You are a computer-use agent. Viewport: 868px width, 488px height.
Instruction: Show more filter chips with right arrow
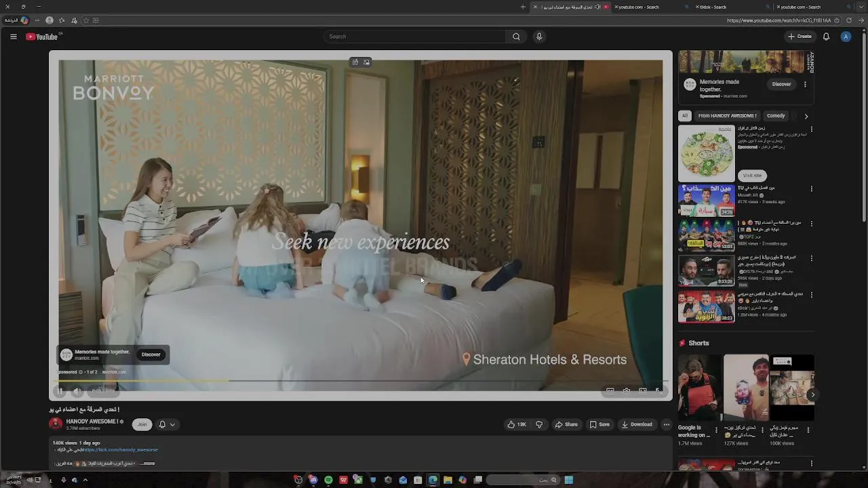point(806,116)
